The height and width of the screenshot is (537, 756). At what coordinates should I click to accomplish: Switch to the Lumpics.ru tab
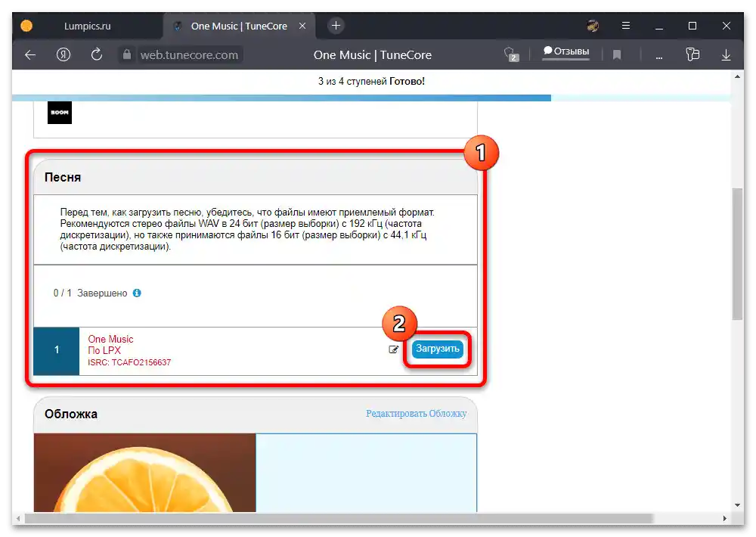tap(87, 26)
